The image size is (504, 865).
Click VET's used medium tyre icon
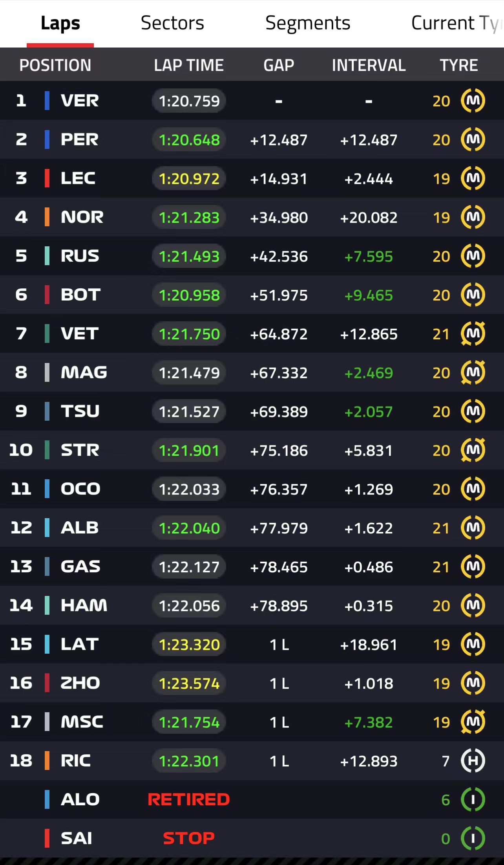pos(473,334)
